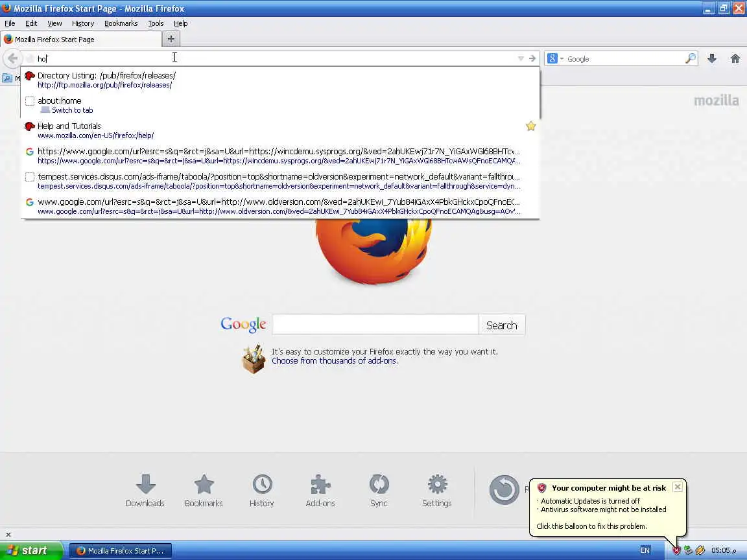Click the yellow tray icon next to the clock

700,550
